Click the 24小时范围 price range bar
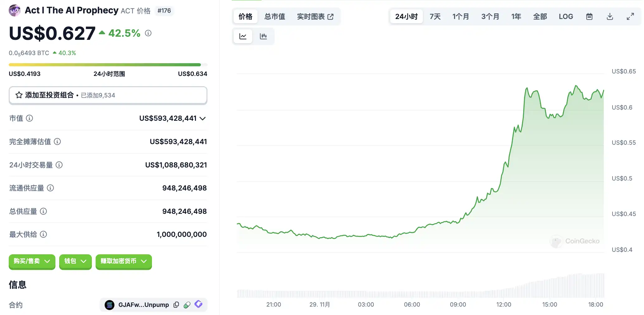This screenshot has width=644, height=315. pos(108,65)
